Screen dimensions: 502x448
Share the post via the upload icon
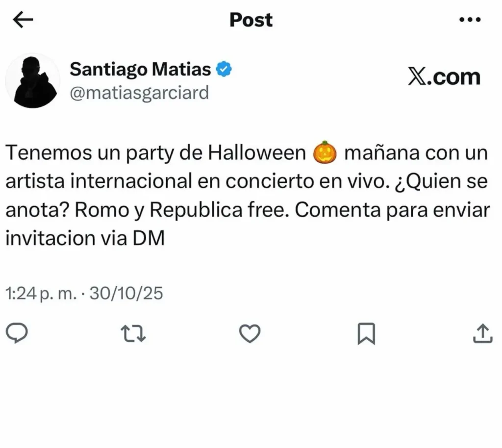click(x=482, y=334)
